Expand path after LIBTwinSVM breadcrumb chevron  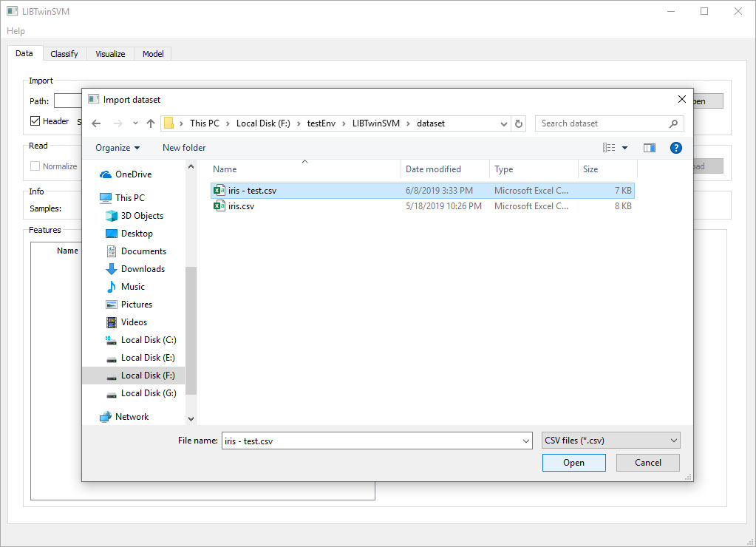coord(409,123)
